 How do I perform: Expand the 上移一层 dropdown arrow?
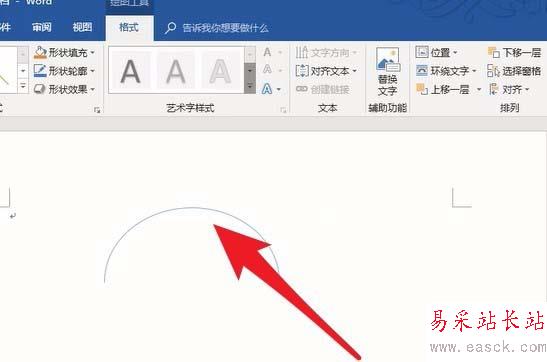(x=479, y=90)
